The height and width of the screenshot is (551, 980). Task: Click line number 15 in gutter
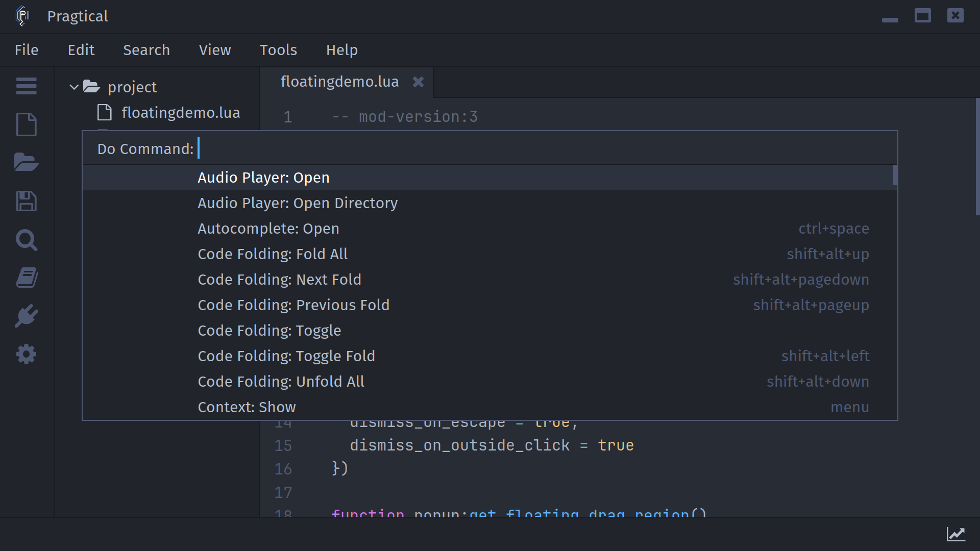(283, 445)
